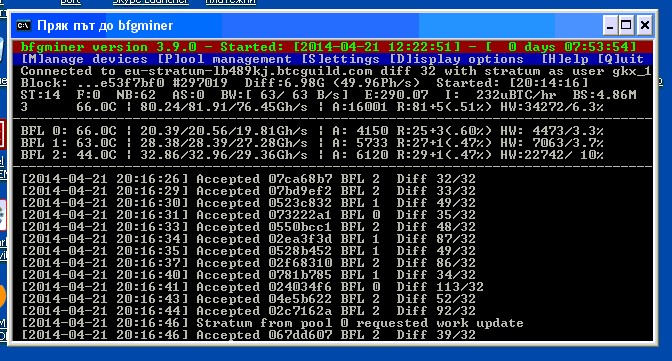Select [S]ettings menu option
Viewport: 672px width, 361px height.
(341, 59)
